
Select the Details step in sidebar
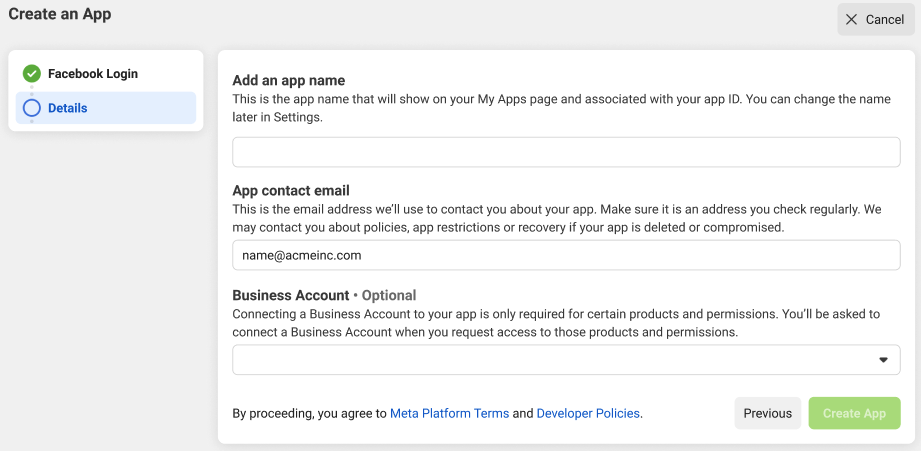[68, 108]
